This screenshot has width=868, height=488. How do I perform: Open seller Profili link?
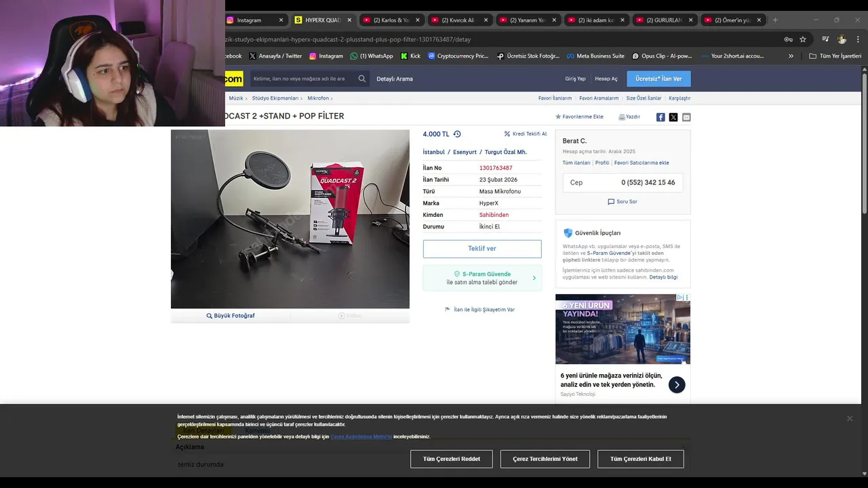pyautogui.click(x=602, y=163)
